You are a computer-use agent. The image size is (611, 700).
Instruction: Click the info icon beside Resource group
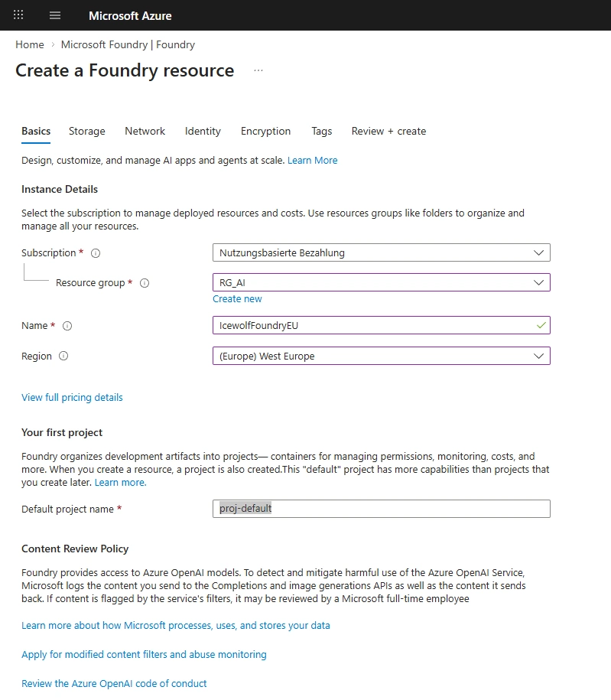pyautogui.click(x=145, y=283)
